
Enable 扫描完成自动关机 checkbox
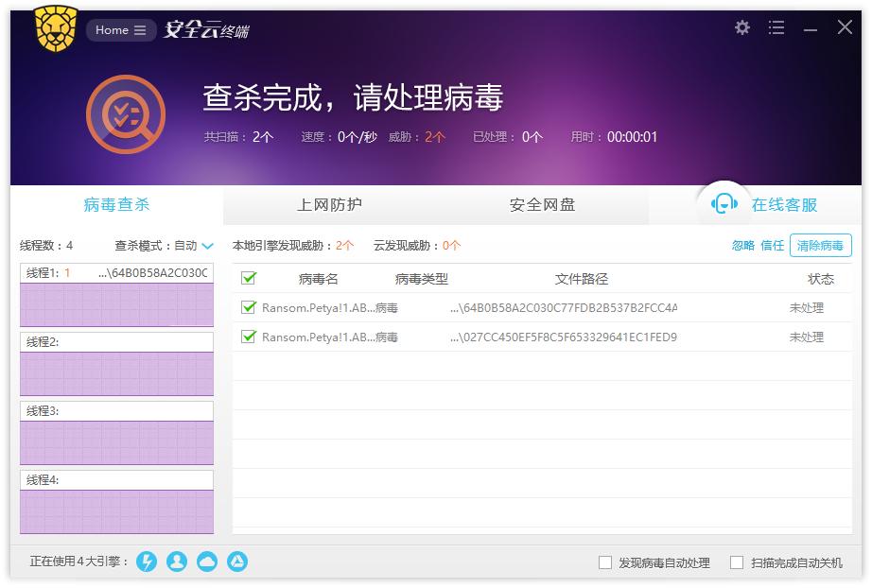click(736, 562)
